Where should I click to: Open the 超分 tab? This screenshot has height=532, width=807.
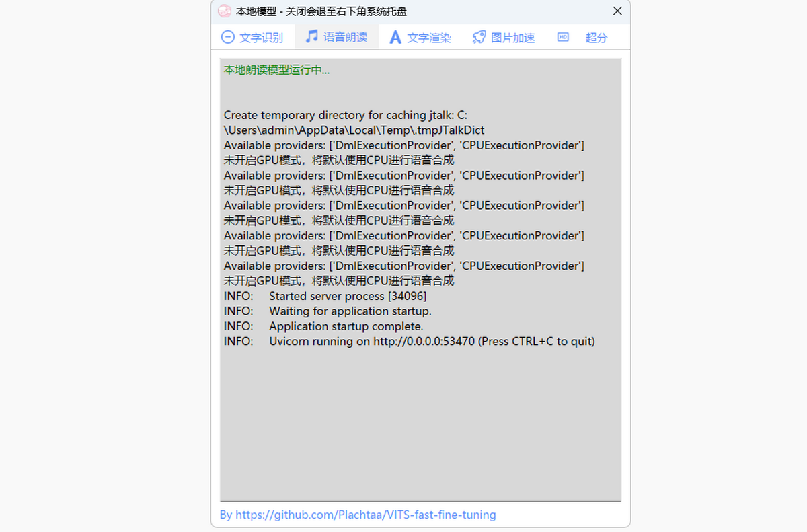pos(596,38)
